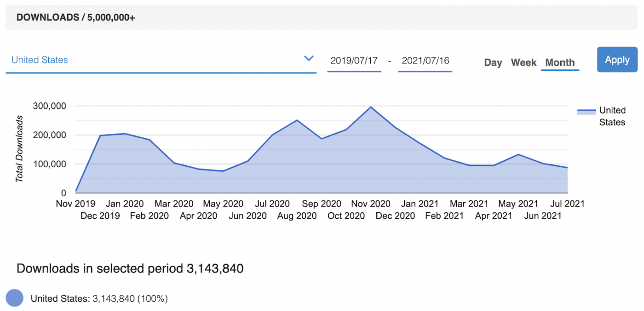Click the Jan 2021 x-axis label
The width and height of the screenshot is (644, 311).
pos(420,204)
